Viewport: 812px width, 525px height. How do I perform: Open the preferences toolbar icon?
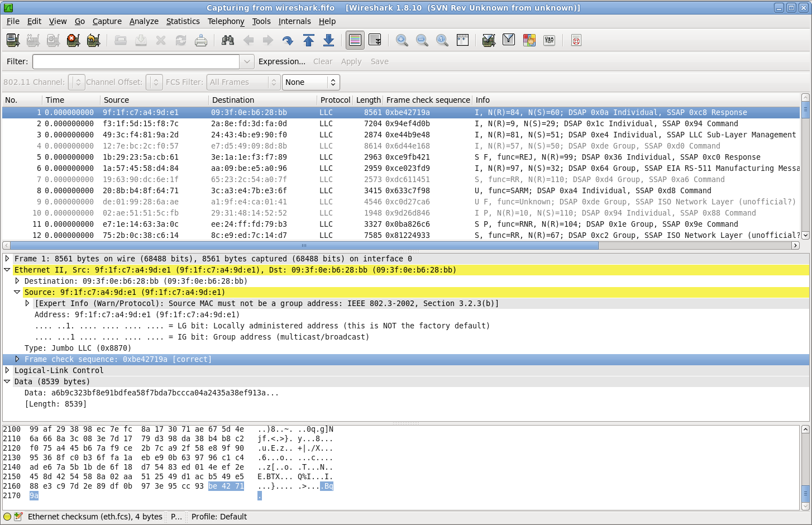click(x=549, y=40)
